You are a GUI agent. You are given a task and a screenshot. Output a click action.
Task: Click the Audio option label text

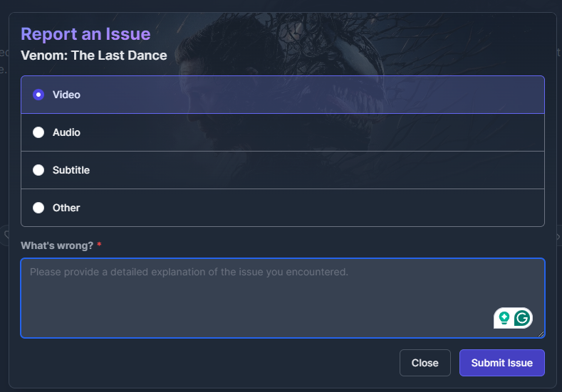[66, 132]
